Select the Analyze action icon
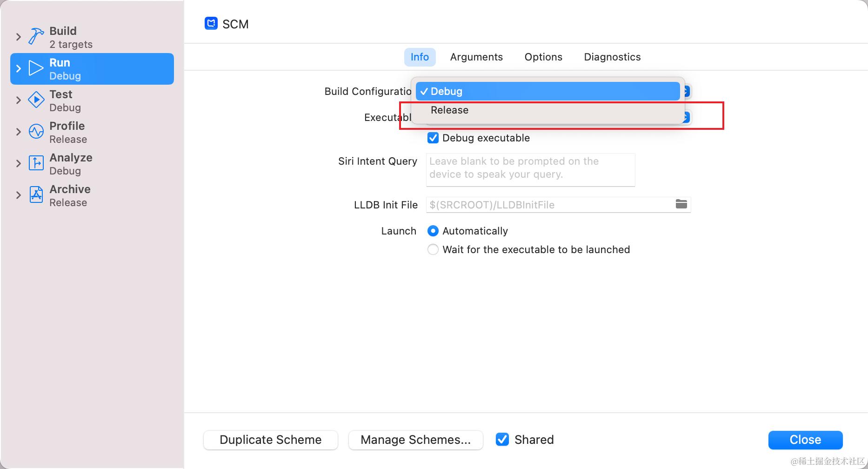 click(36, 163)
